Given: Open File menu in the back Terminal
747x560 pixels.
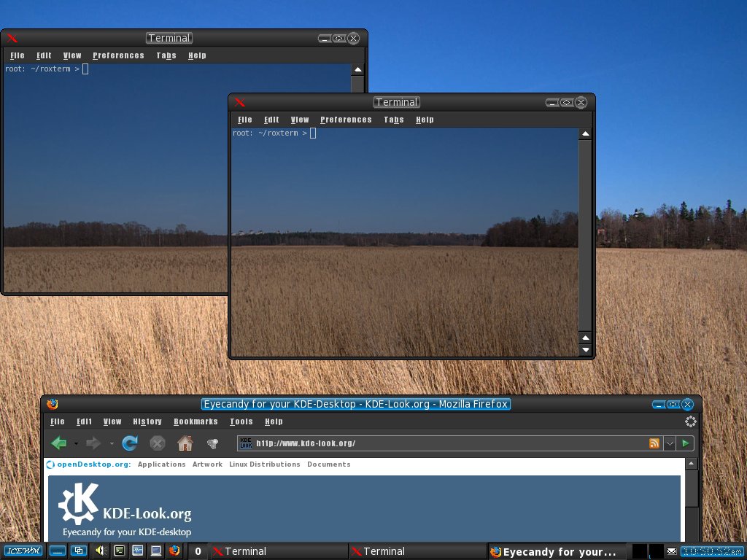Looking at the screenshot, I should pos(18,55).
